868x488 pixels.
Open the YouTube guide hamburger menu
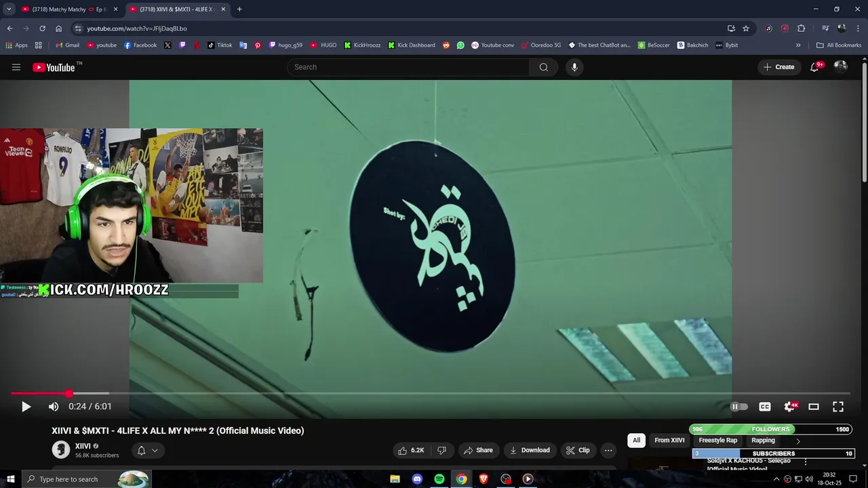16,67
